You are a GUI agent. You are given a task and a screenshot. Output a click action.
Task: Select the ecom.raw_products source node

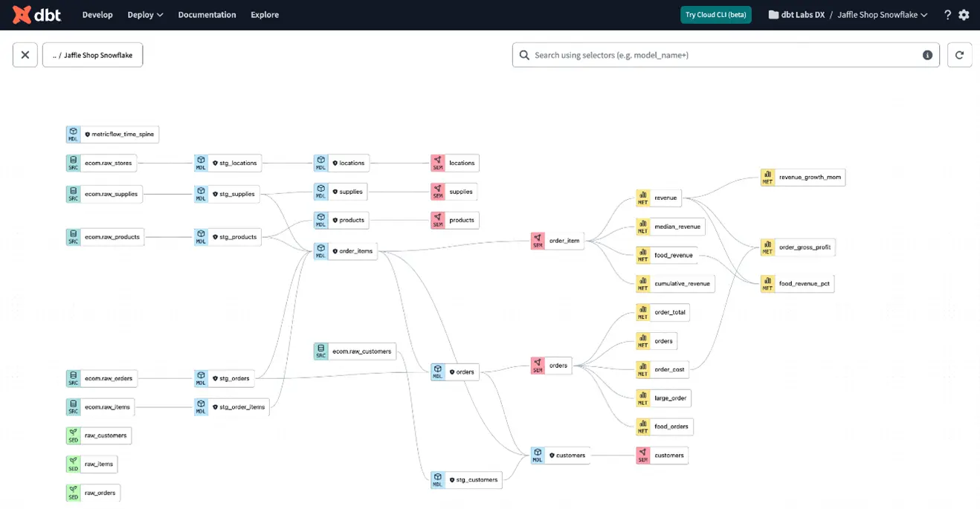pyautogui.click(x=105, y=237)
